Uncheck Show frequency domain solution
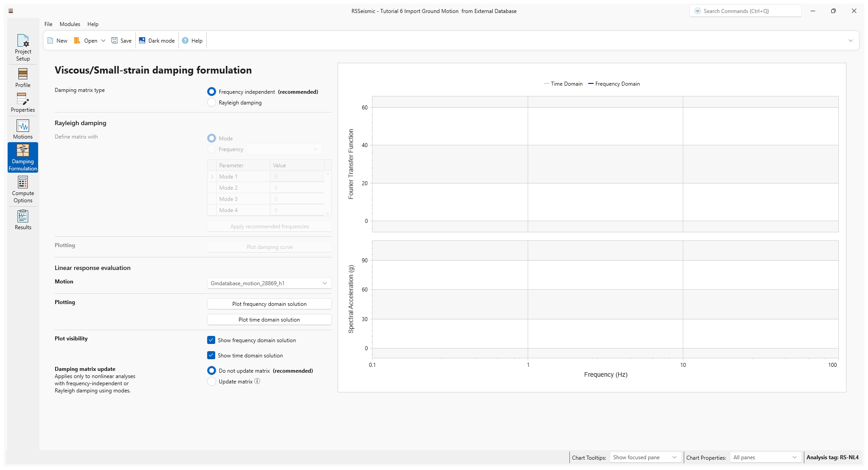The width and height of the screenshot is (868, 470). [x=211, y=340]
